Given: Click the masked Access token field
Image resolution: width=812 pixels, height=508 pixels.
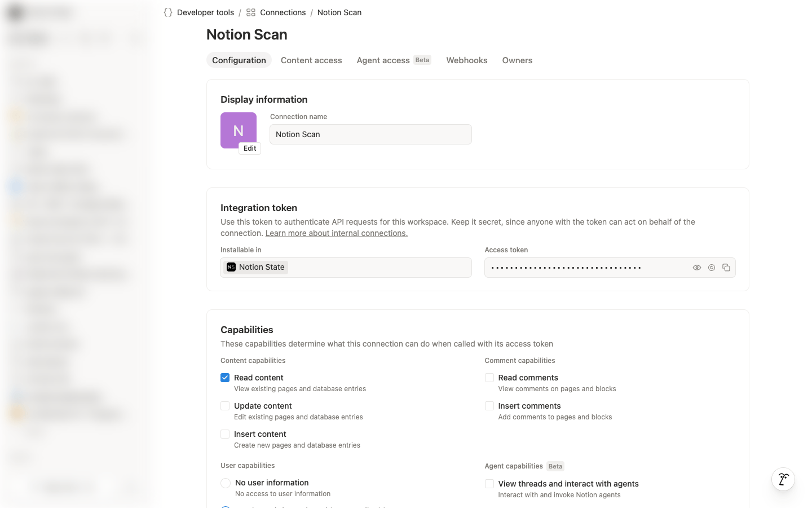Looking at the screenshot, I should click(610, 268).
